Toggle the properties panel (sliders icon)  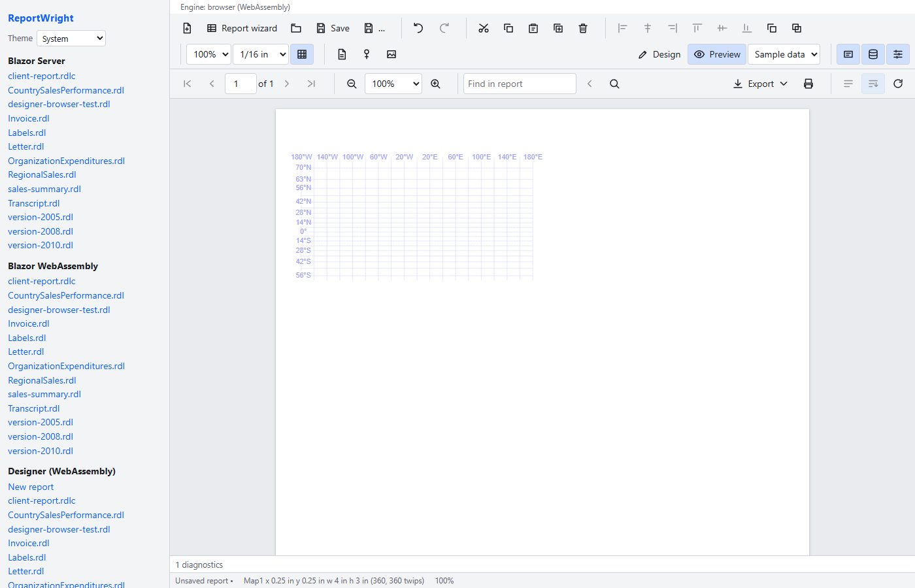click(x=898, y=54)
